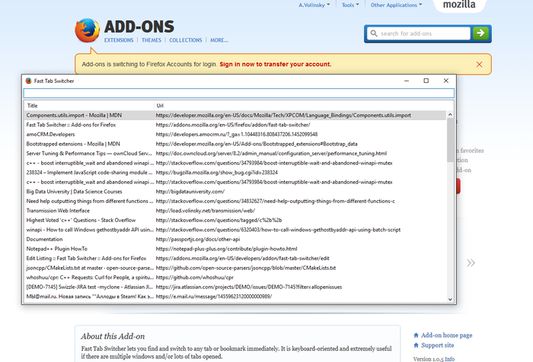Click Sign in now to transfer your account
The height and width of the screenshot is (362, 533).
[x=275, y=64]
